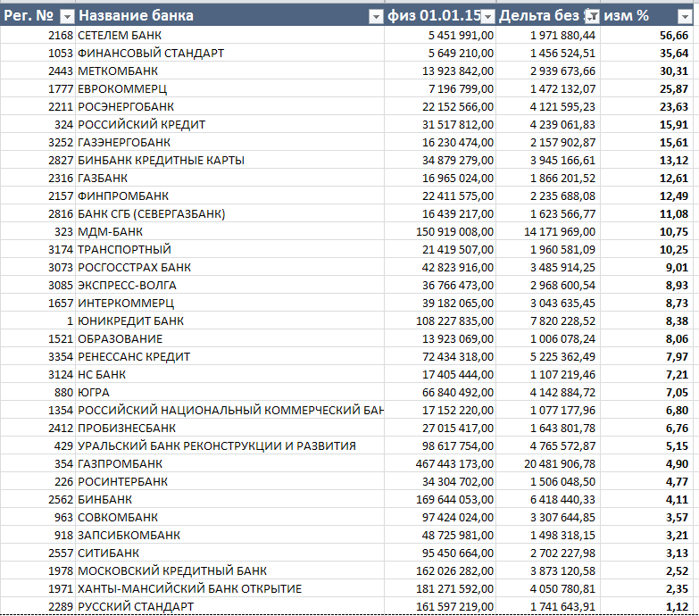This screenshot has width=699, height=616.
Task: Select the cell СЕТЕЛЕМ БАНК
Action: click(229, 35)
